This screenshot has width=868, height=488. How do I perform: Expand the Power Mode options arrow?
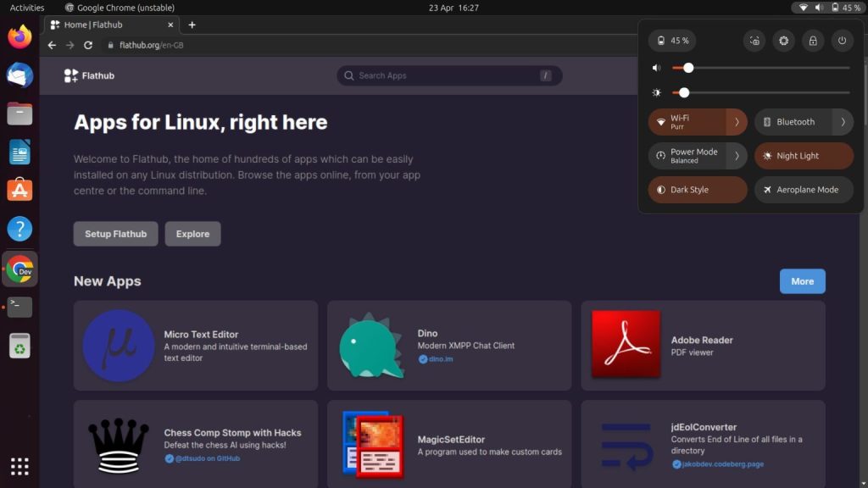tap(737, 156)
